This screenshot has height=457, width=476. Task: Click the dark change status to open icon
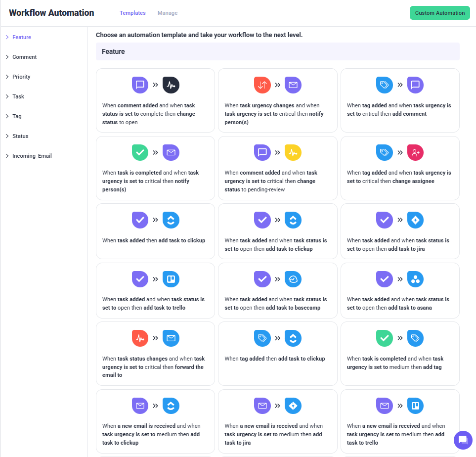171,85
